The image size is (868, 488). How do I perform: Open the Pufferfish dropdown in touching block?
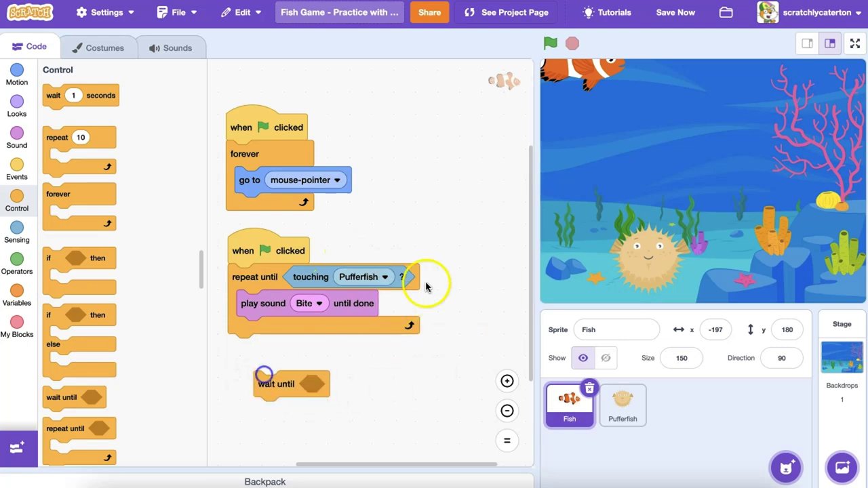384,277
